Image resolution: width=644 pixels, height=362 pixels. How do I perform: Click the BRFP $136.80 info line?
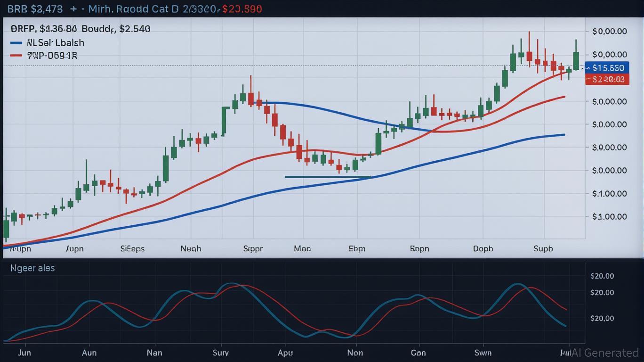pos(80,29)
